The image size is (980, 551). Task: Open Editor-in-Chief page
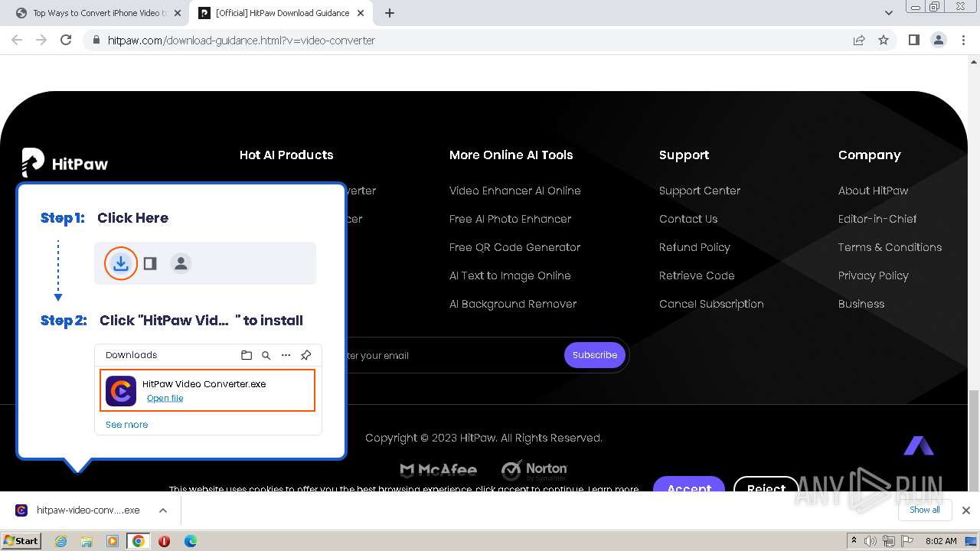point(877,219)
